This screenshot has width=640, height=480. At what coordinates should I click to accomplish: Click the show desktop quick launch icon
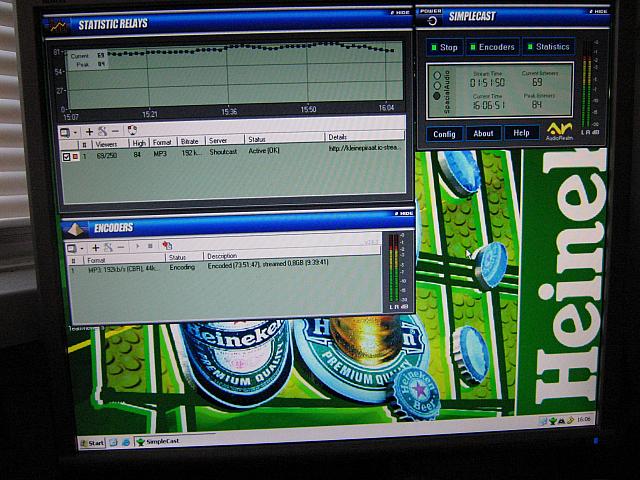click(113, 442)
